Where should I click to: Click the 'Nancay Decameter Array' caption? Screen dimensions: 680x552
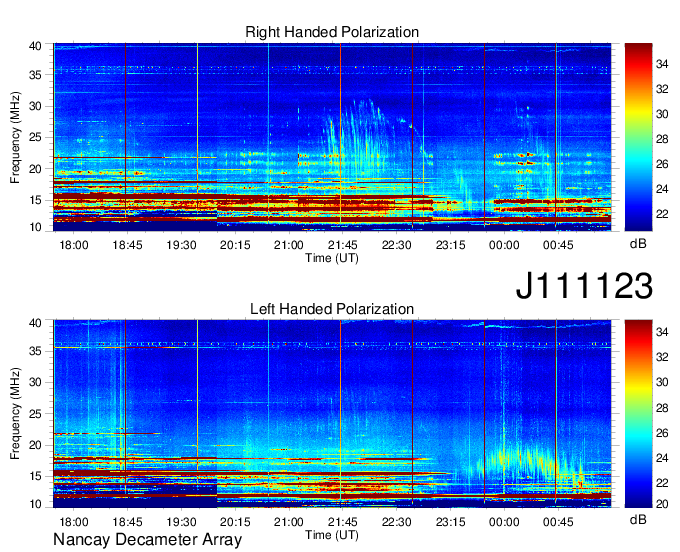(x=147, y=540)
